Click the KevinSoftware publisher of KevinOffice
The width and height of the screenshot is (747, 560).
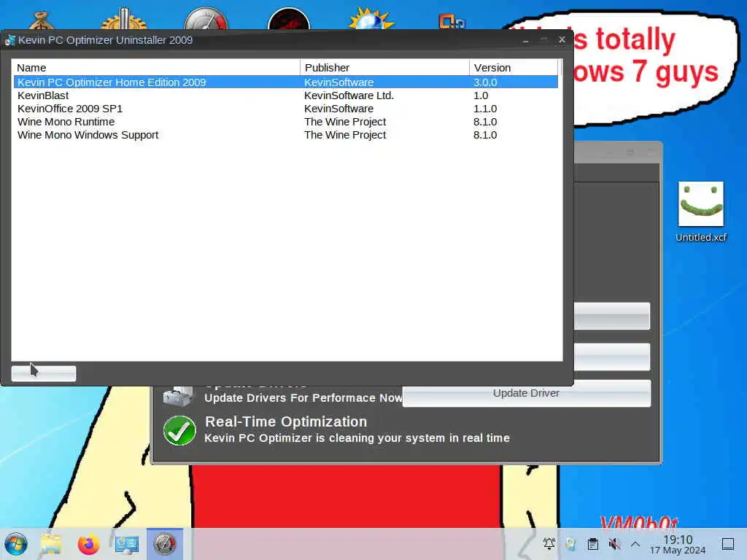pos(338,109)
